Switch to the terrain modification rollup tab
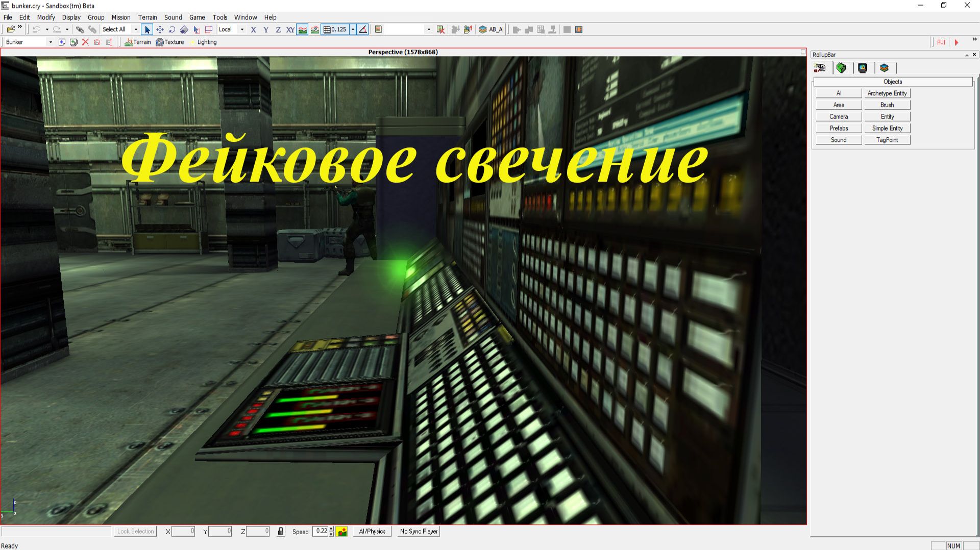 (x=842, y=68)
